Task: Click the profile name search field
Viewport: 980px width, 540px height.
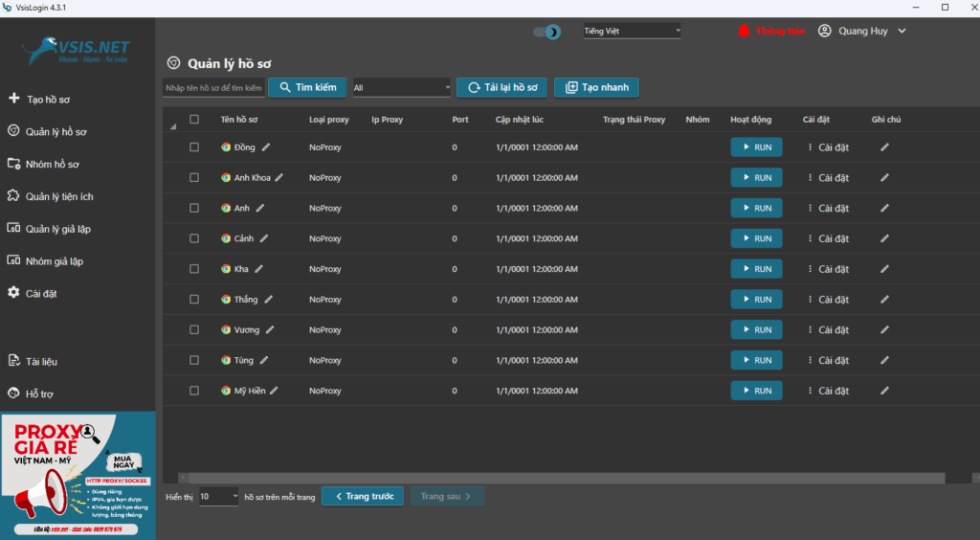Action: pyautogui.click(x=213, y=88)
